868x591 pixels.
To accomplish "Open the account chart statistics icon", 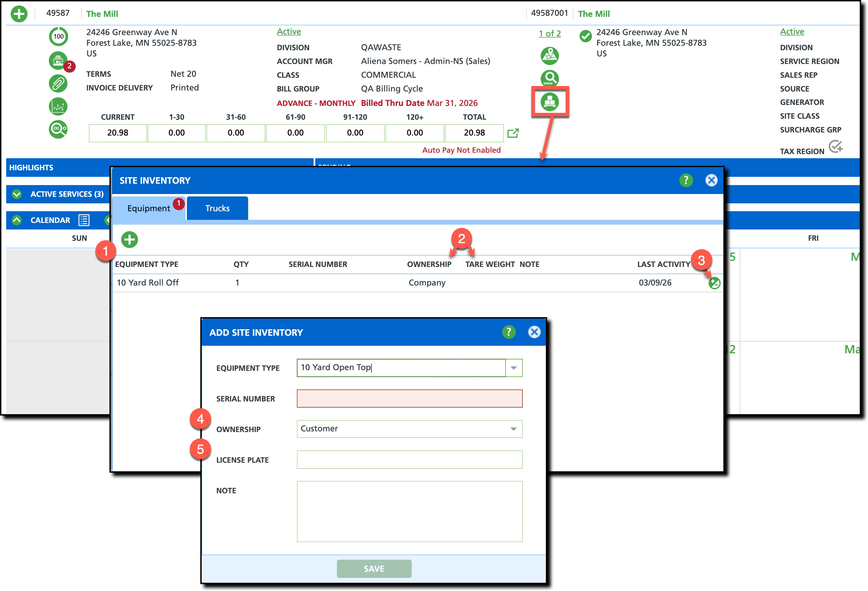I will coord(58,106).
